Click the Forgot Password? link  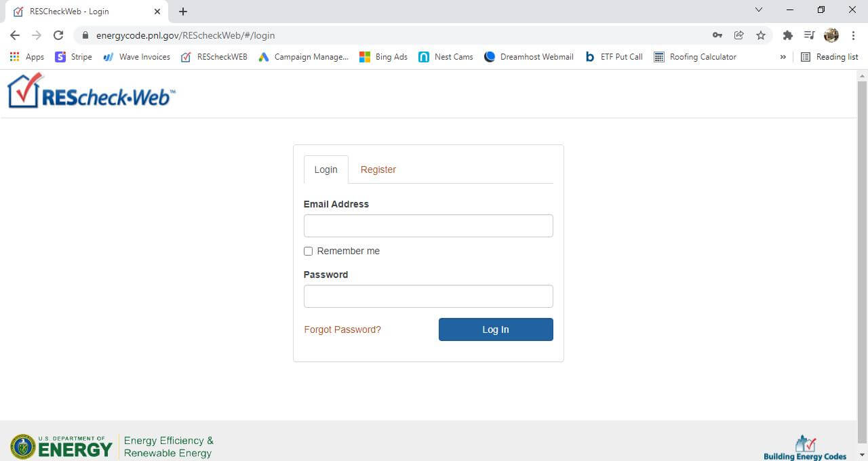pyautogui.click(x=342, y=329)
